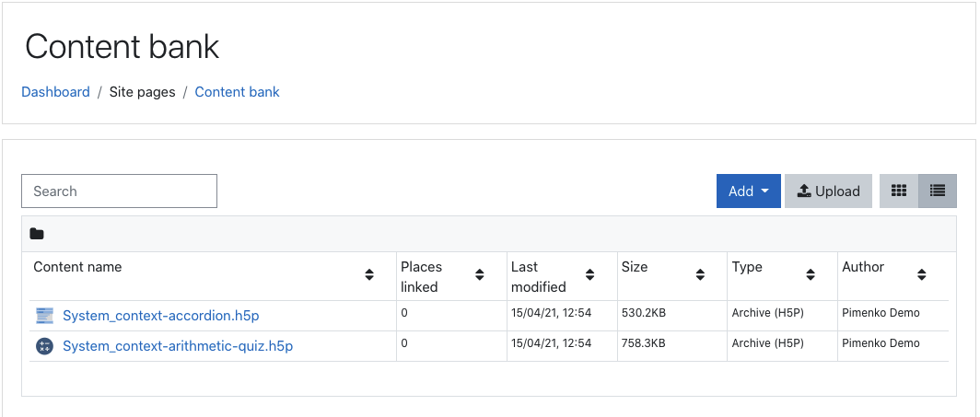Switch to list details view
The width and height of the screenshot is (980, 417).
(x=937, y=191)
